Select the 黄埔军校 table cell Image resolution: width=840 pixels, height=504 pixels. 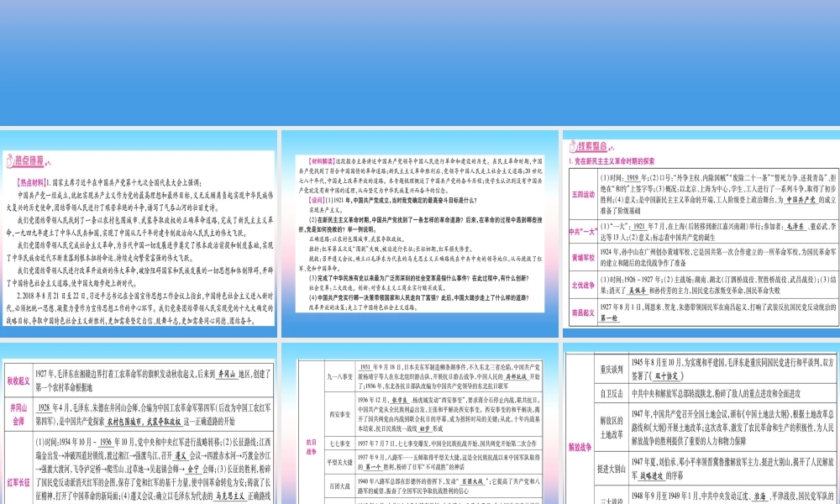click(x=583, y=258)
